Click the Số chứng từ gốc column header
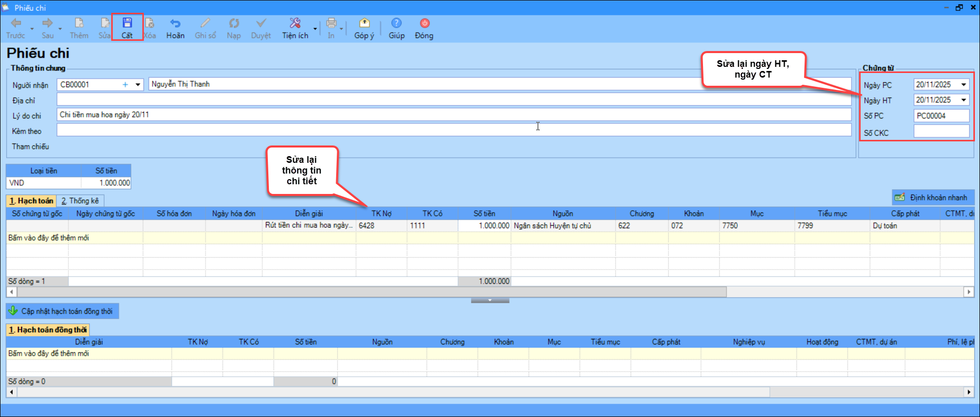 tap(37, 213)
